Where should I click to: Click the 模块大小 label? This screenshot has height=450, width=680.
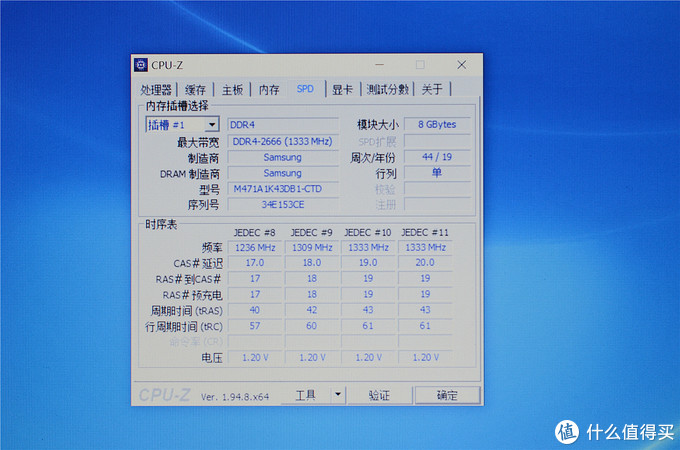pos(377,125)
